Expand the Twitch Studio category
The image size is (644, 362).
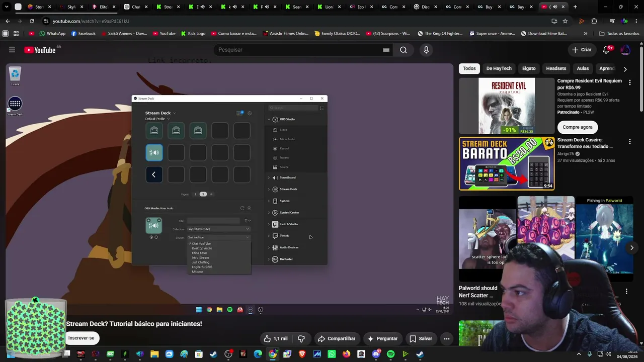269,224
